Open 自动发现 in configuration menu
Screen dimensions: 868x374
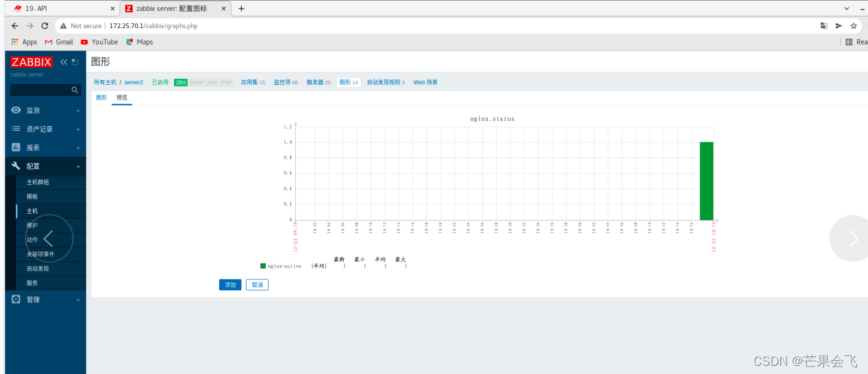(38, 269)
